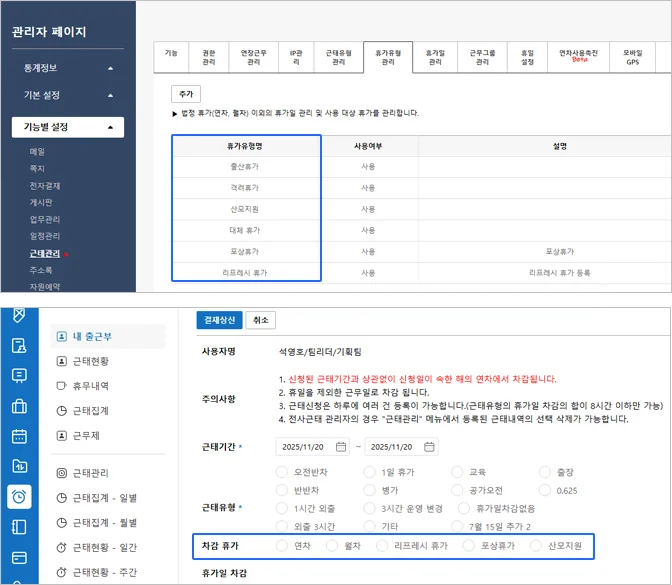Open the 근태유형 관리 tab
This screenshot has height=585, width=672.
click(x=338, y=57)
